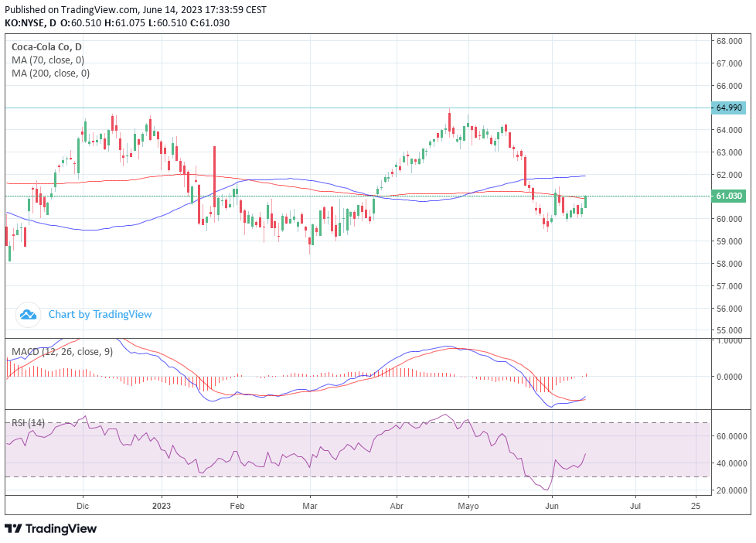The height and width of the screenshot is (543, 756).
Task: Click the 'RSI (14)' indicator label
Action: [28, 423]
